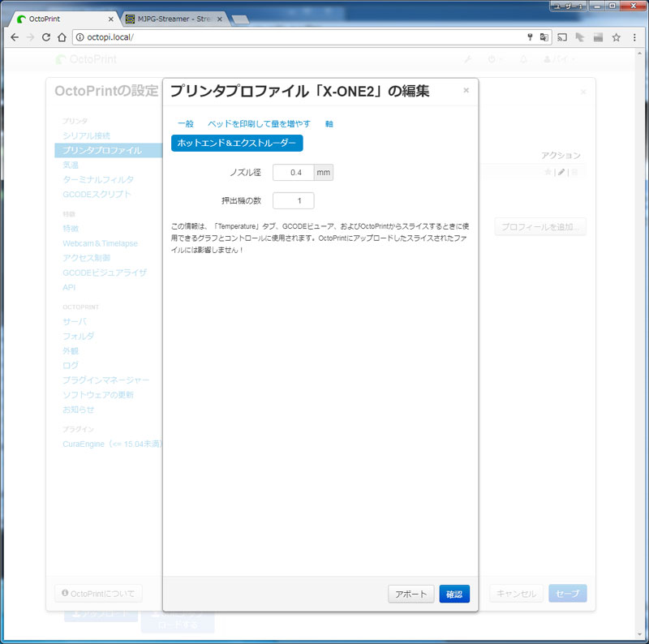
Task: Open the 軸 tab
Action: point(329,124)
